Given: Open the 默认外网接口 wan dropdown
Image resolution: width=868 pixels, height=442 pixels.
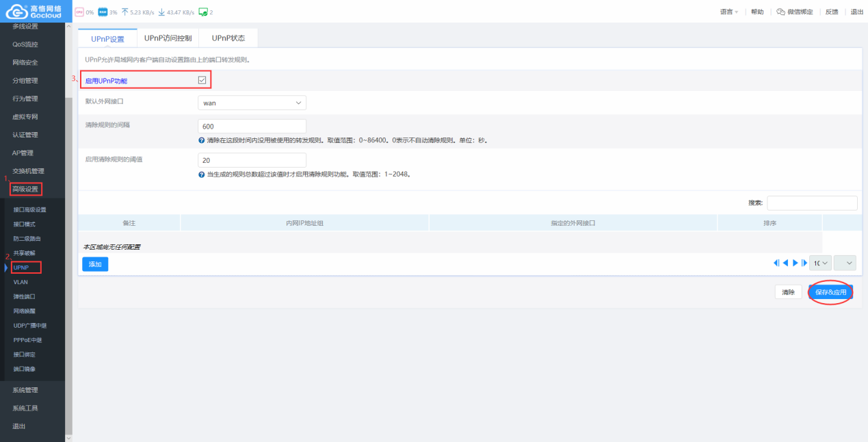Looking at the screenshot, I should pyautogui.click(x=251, y=103).
